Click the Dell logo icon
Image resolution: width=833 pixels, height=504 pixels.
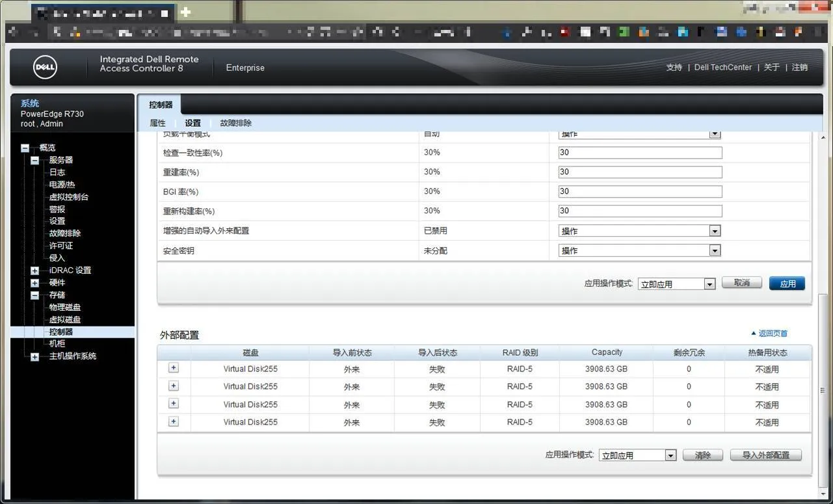(45, 67)
